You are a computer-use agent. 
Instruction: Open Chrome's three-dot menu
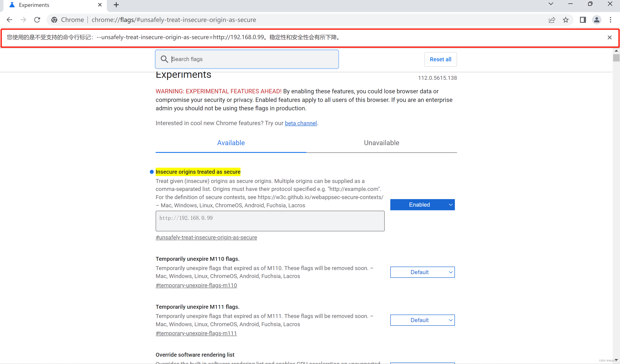(x=610, y=20)
